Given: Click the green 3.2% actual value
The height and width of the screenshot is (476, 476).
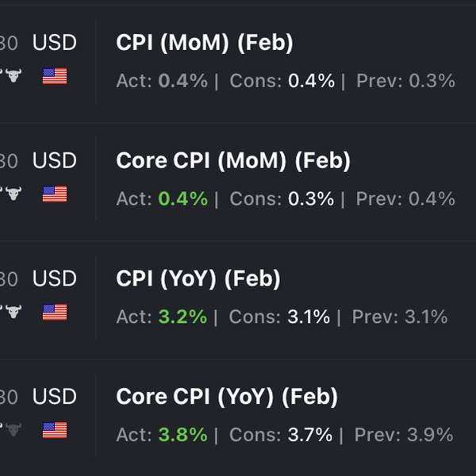Looking at the screenshot, I should [x=182, y=317].
